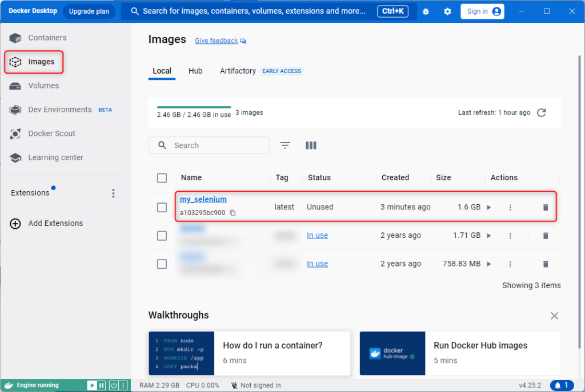Click In use status of 758.83 MB image

[318, 264]
